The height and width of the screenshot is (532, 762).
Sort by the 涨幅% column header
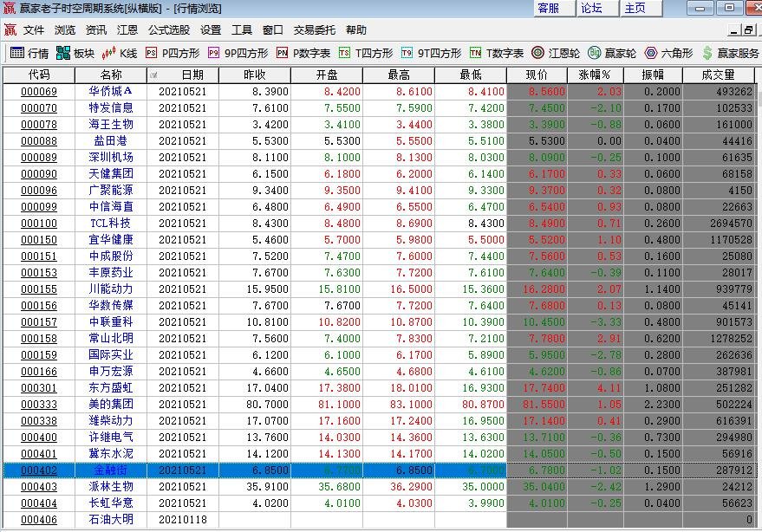point(596,75)
